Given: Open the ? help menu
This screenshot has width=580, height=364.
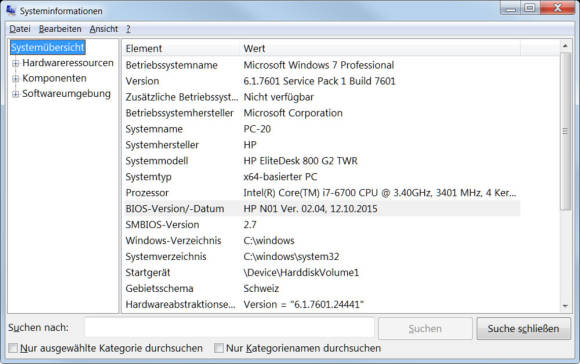Looking at the screenshot, I should 128,29.
